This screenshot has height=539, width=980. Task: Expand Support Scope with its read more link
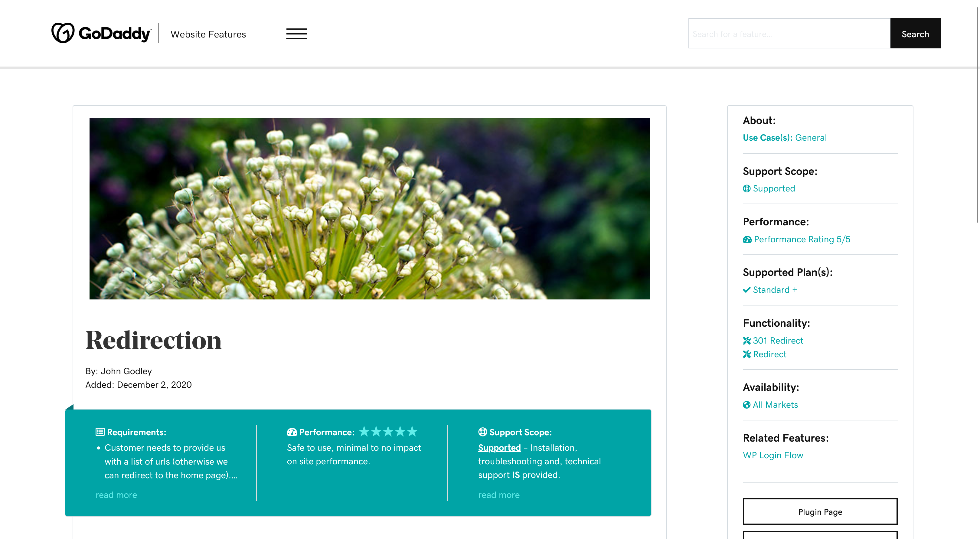[x=498, y=495]
